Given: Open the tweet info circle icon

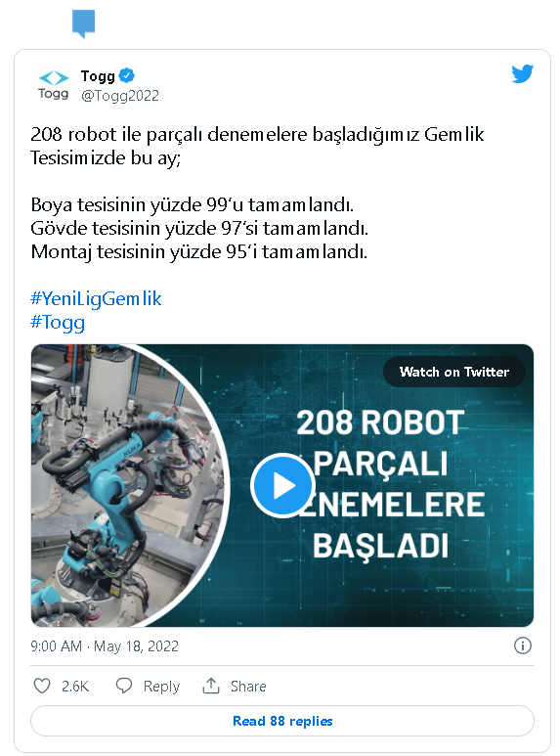Looking at the screenshot, I should pyautogui.click(x=523, y=645).
